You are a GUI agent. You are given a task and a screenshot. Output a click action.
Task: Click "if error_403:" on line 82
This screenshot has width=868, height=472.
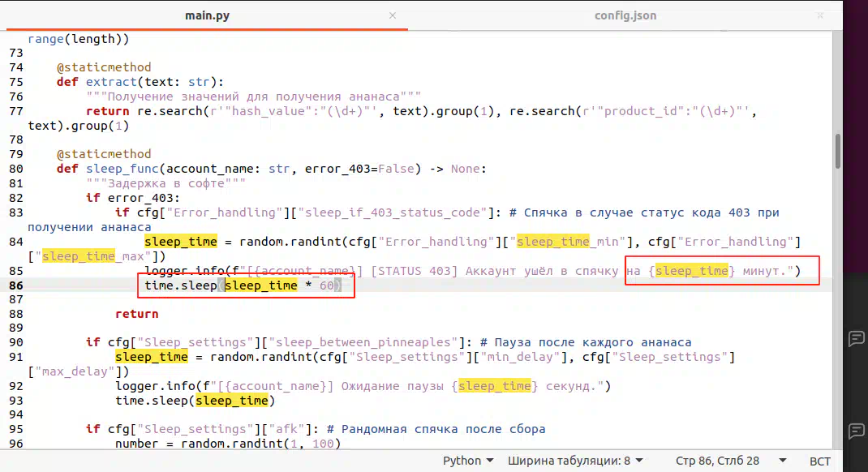tap(133, 198)
